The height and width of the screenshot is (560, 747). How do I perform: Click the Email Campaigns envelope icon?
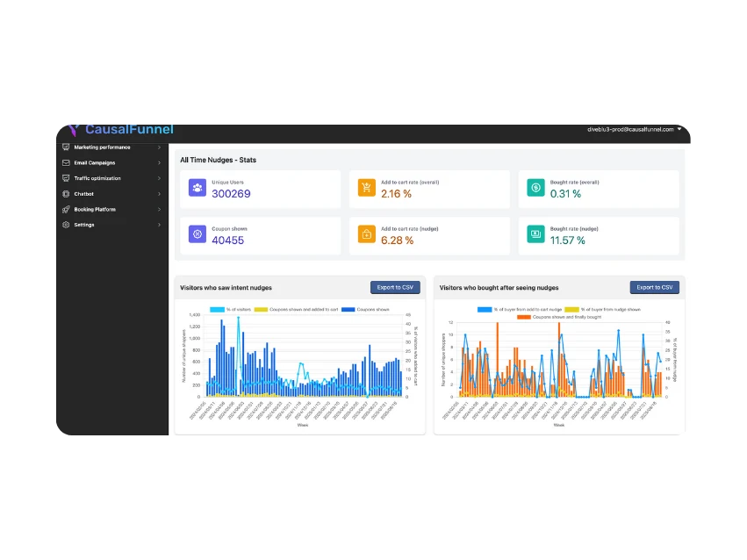tap(66, 162)
